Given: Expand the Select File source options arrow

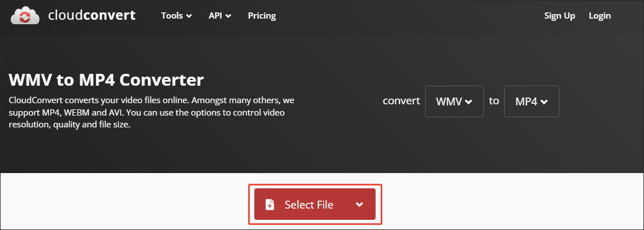Looking at the screenshot, I should coord(359,205).
